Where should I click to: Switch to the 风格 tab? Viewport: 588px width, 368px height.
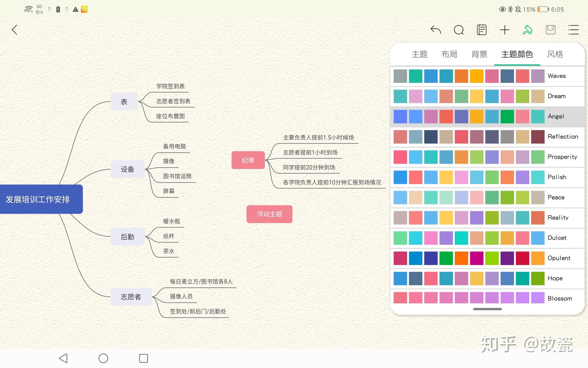[x=555, y=54]
